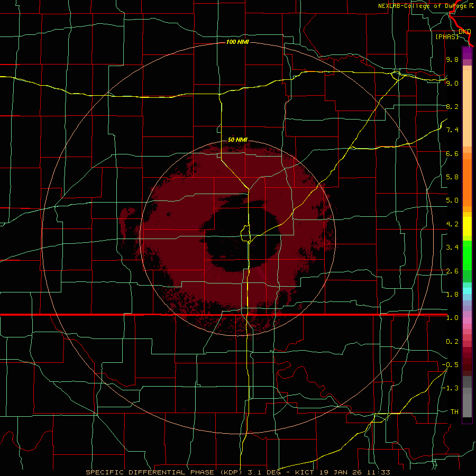
Task: Click the '3.1 DEG' elevation in the caption
Action: point(264,472)
